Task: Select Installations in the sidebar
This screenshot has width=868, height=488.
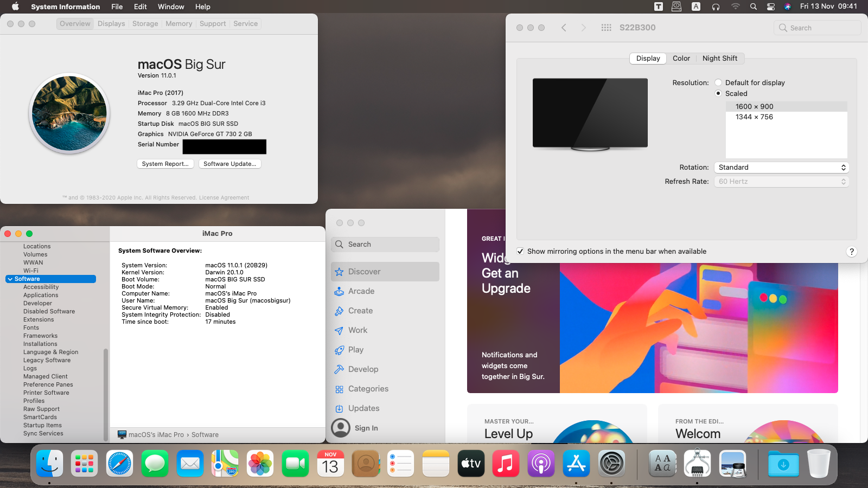Action: (x=40, y=344)
